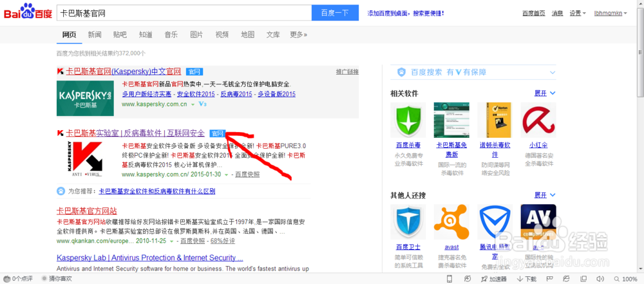Switch to the 地图 tab

point(248,35)
